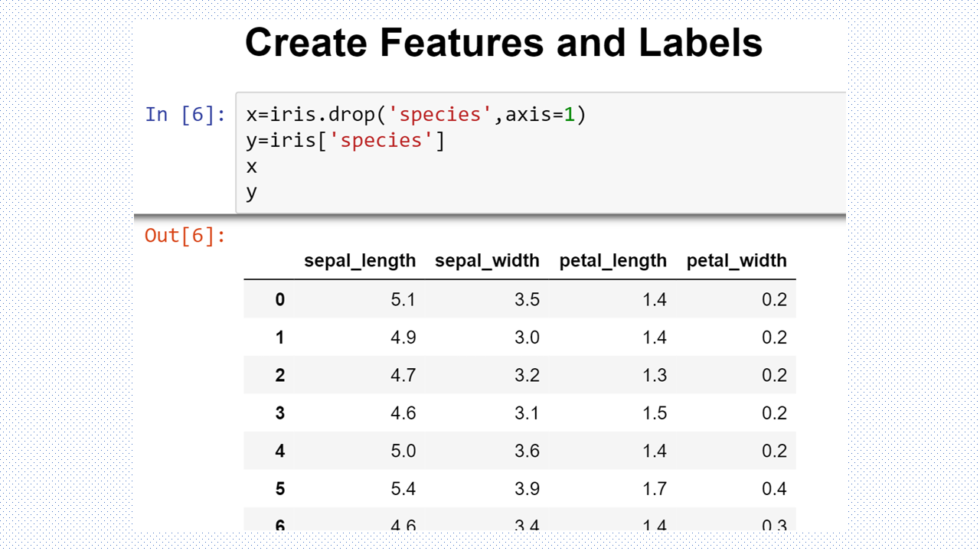Click sepal_length value 5.1 in row 0
The width and height of the screenshot is (980, 551).
point(403,299)
